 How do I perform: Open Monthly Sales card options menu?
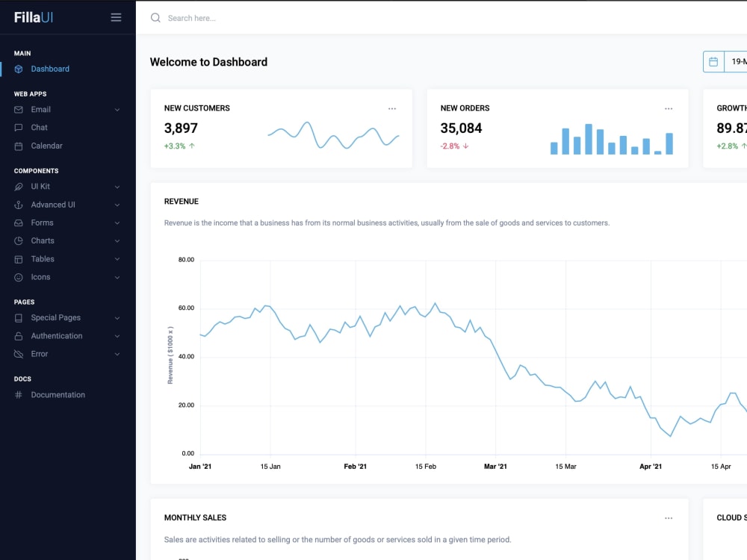pos(669,518)
